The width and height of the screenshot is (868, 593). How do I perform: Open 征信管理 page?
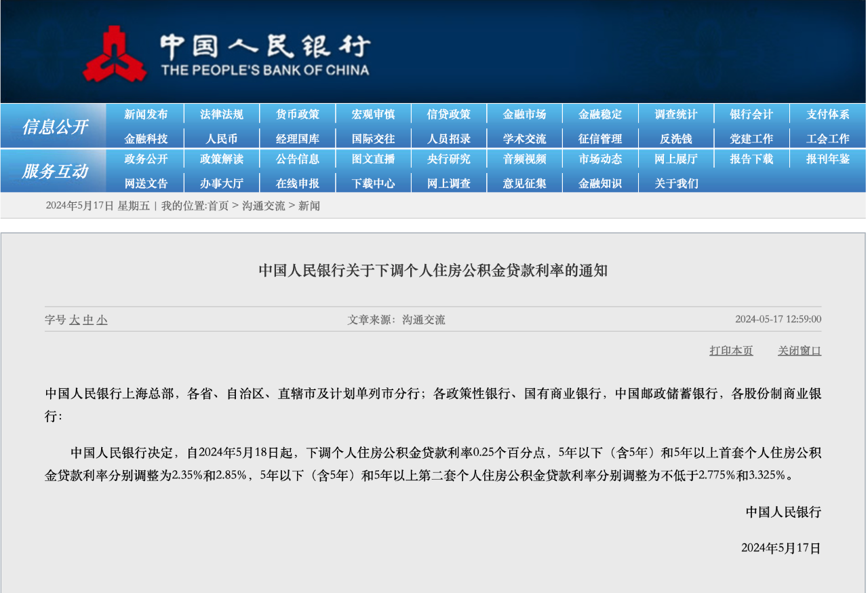[x=600, y=139]
